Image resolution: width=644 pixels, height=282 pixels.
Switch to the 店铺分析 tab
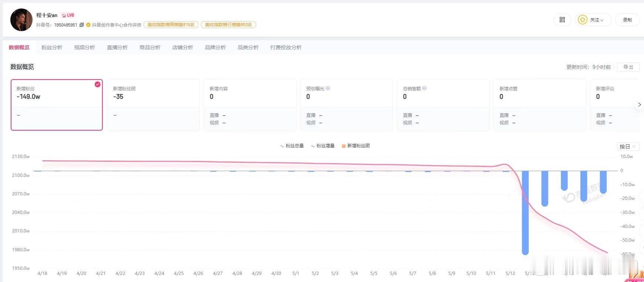tap(183, 47)
